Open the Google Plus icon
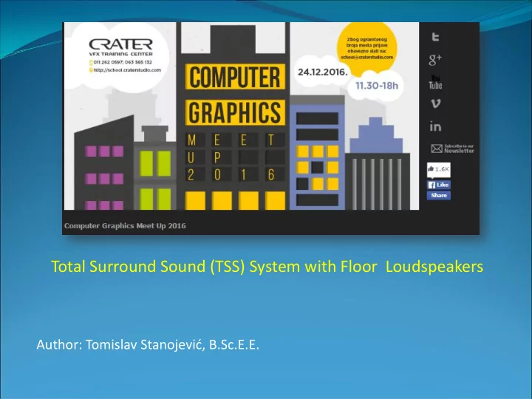 pyautogui.click(x=435, y=59)
